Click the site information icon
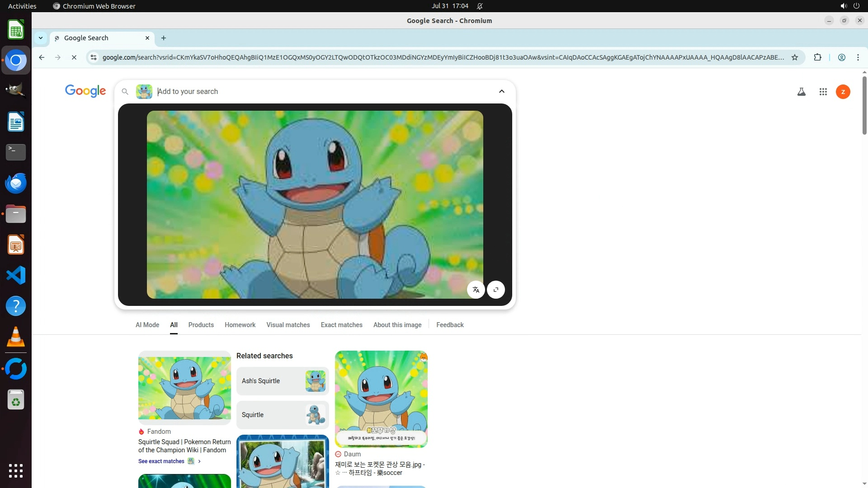This screenshot has width=868, height=488. [94, 57]
